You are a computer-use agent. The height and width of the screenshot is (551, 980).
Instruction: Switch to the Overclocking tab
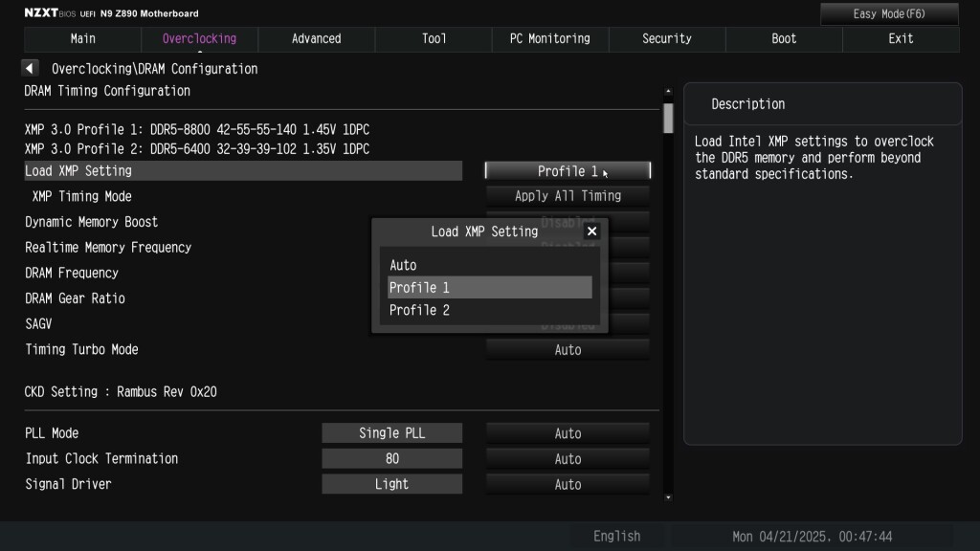(x=199, y=38)
